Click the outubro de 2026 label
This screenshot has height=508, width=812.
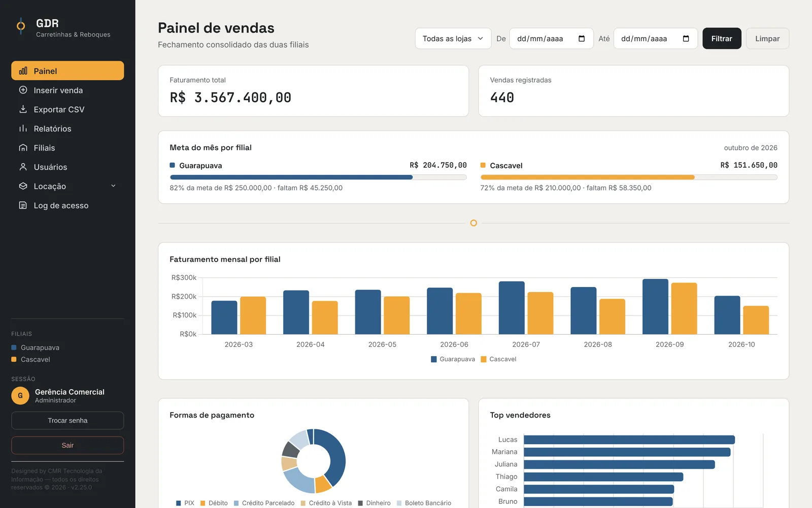(751, 148)
